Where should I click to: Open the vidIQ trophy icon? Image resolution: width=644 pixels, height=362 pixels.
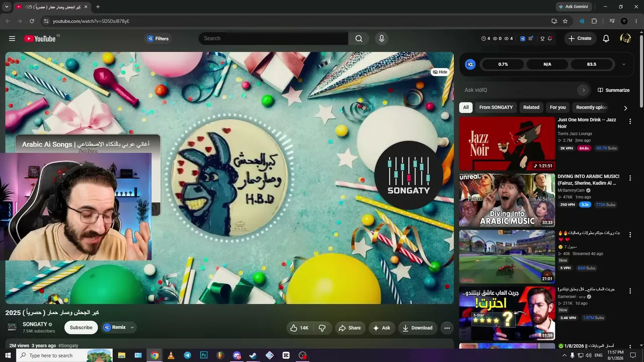[542, 39]
